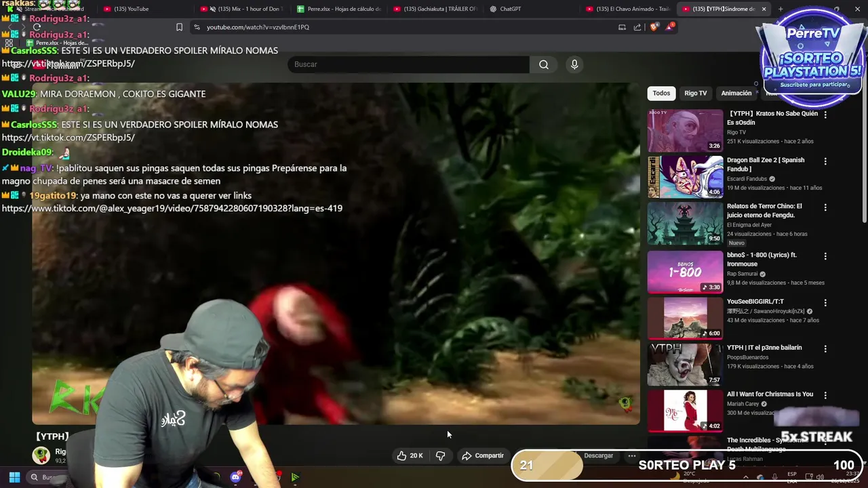Like the video showing 20 K
The height and width of the screenshot is (488, 868).
[410, 455]
